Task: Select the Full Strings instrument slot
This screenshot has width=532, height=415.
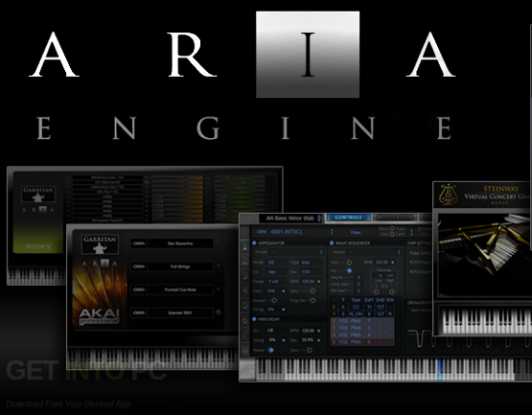Action: (x=180, y=266)
